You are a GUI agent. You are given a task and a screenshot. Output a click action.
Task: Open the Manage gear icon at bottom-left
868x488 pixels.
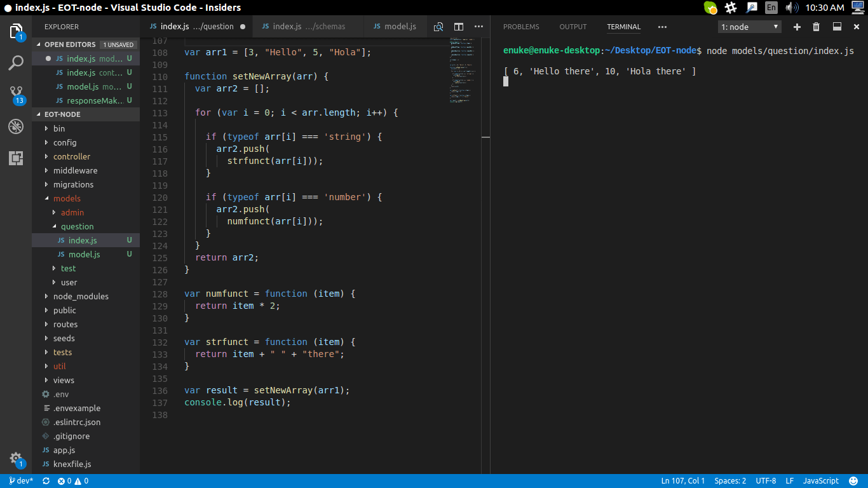[x=16, y=459]
